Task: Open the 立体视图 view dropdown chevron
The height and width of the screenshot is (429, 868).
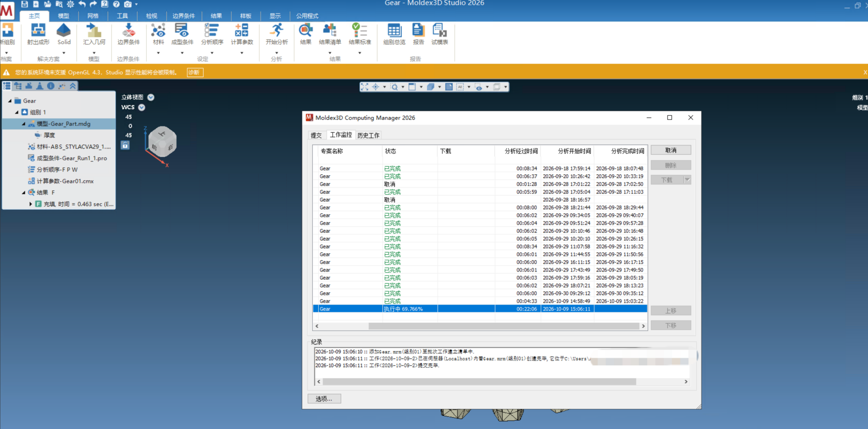Action: [151, 97]
